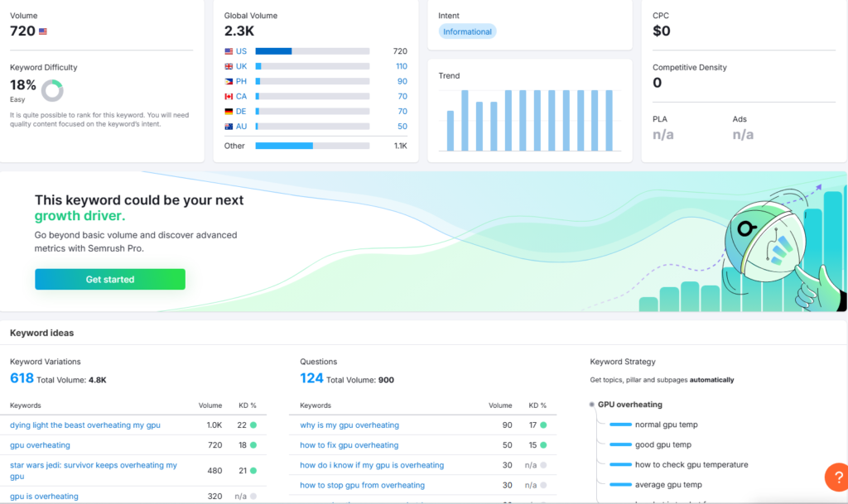Open the 'why is my gpu overheating' question
The height and width of the screenshot is (504, 848).
(x=349, y=425)
